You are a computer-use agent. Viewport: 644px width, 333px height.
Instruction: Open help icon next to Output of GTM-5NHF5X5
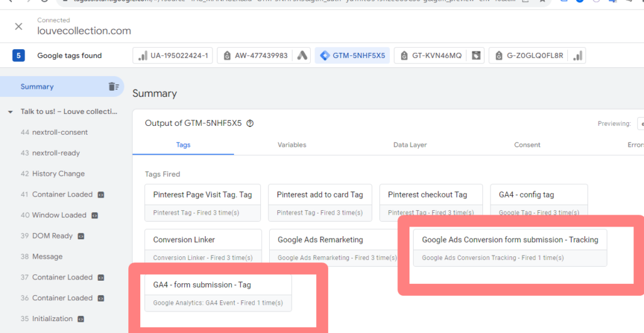click(x=250, y=123)
